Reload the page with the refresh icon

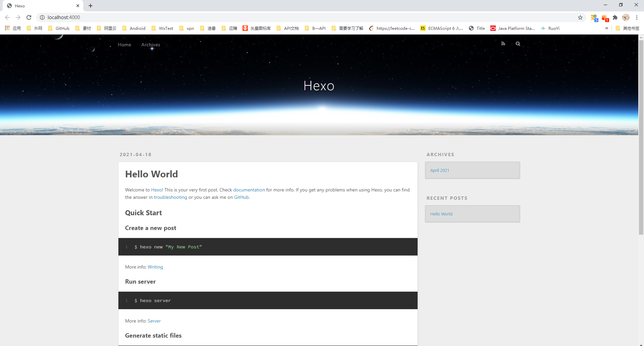pos(29,17)
